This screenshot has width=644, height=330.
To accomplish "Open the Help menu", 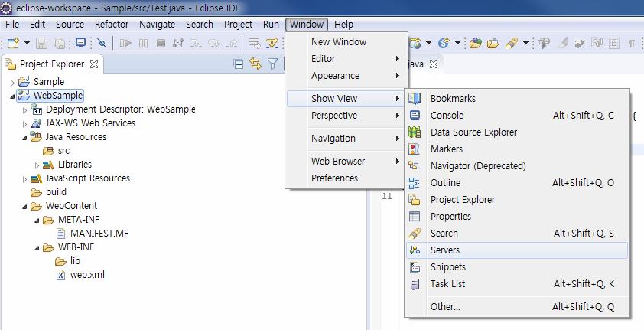I will click(x=343, y=25).
